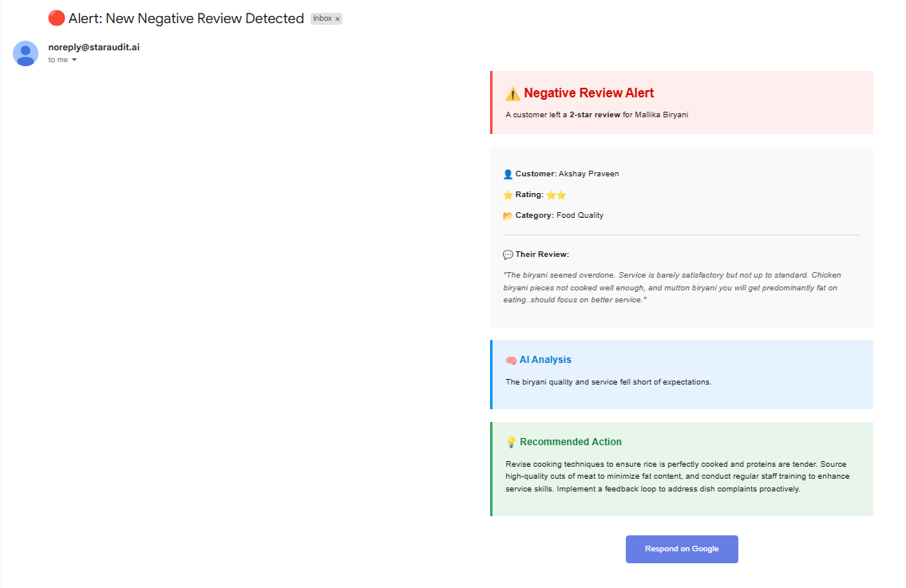
Task: Expand the 'to me' recipient details arrow
Action: pos(74,60)
